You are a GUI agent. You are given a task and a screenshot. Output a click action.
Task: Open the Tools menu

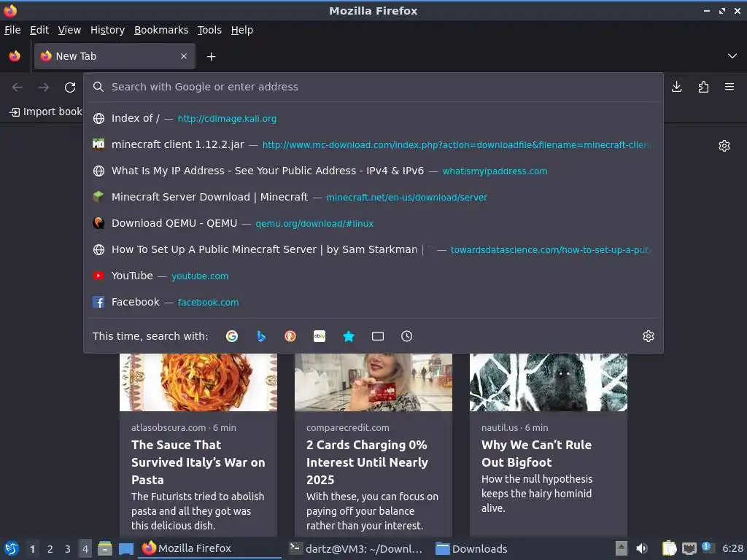tap(209, 30)
